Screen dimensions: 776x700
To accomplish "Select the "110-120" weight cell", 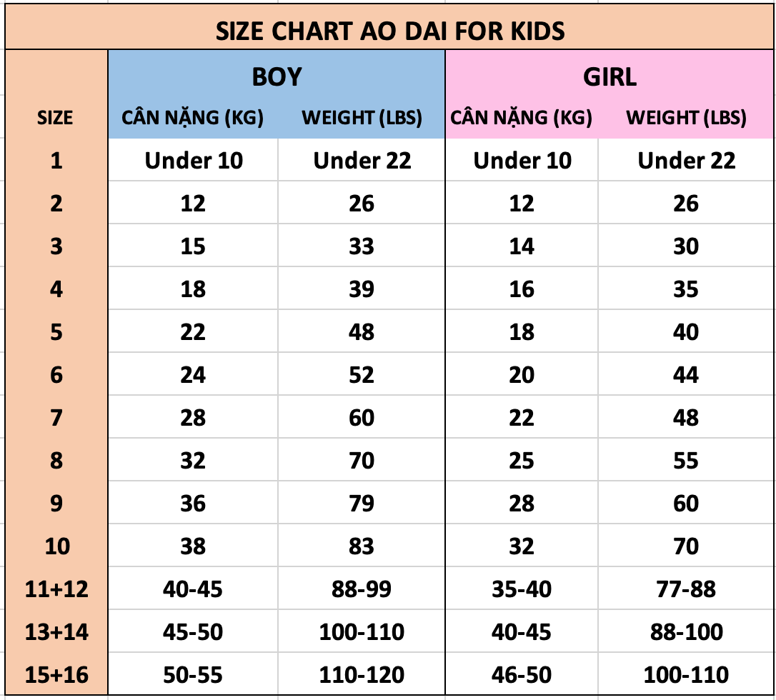I will [x=362, y=675].
